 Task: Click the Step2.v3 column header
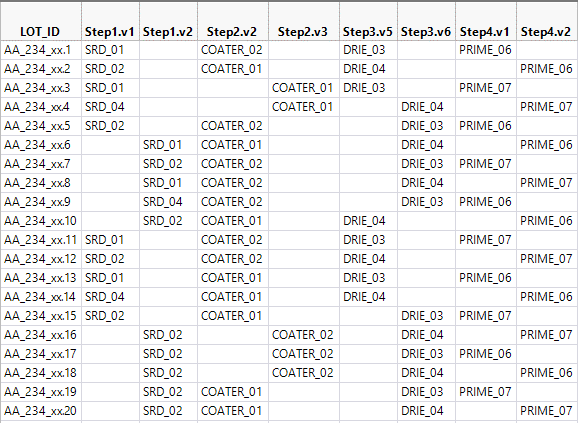point(304,22)
